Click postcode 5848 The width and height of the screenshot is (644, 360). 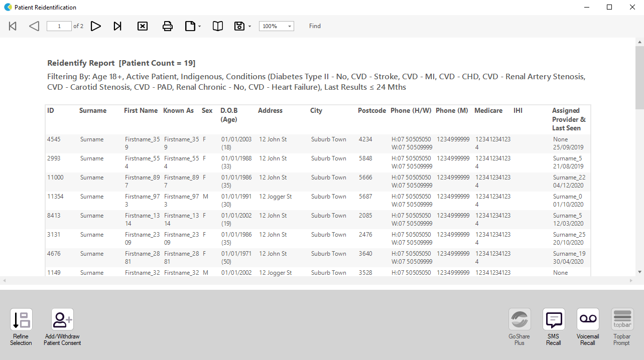tap(365, 158)
